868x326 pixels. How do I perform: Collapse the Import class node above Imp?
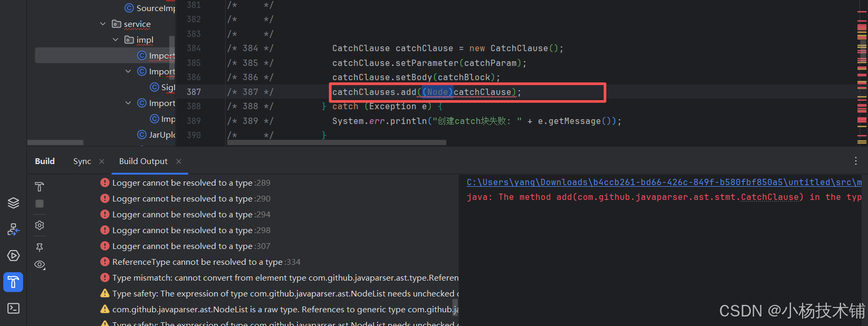(128, 103)
